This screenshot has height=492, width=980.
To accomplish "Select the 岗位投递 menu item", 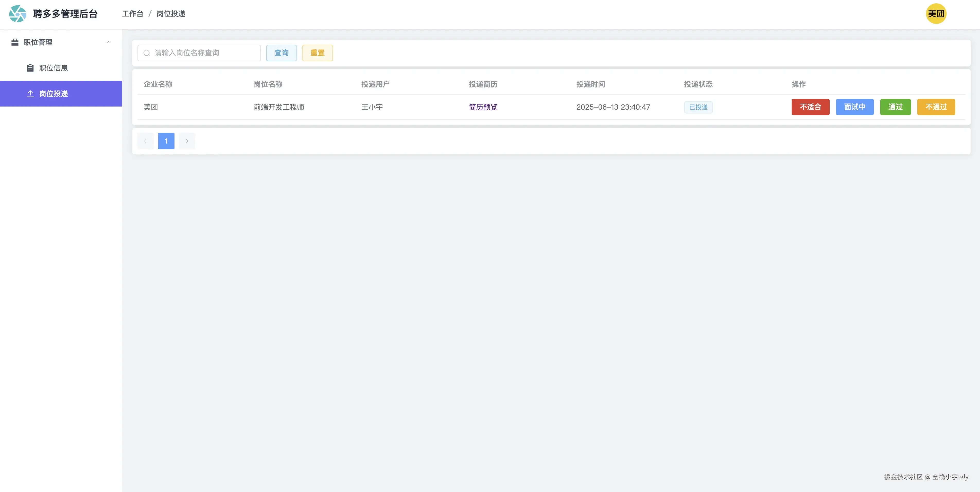I will coord(53,94).
